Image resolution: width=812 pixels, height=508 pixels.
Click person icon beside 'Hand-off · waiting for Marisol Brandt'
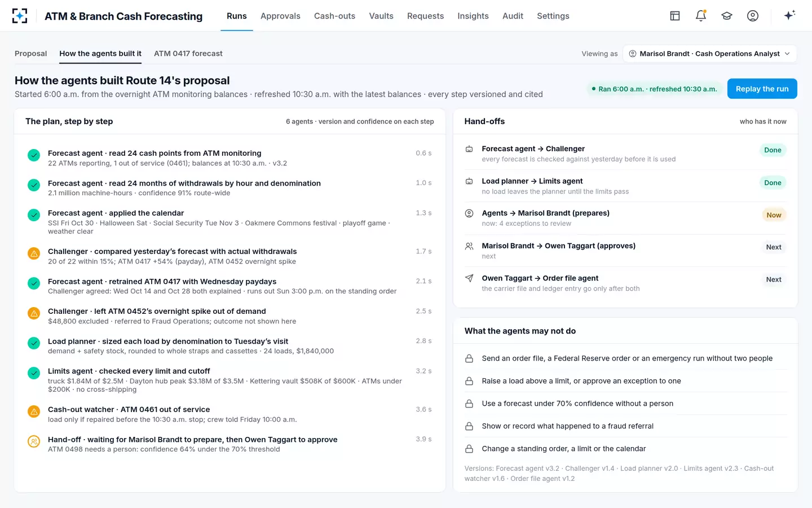pos(34,441)
